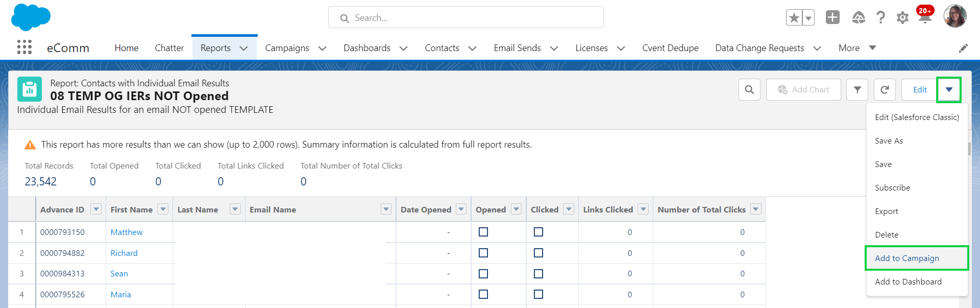Viewport: 980px width, 308px height.
Task: Click the green report type icon
Action: (30, 89)
